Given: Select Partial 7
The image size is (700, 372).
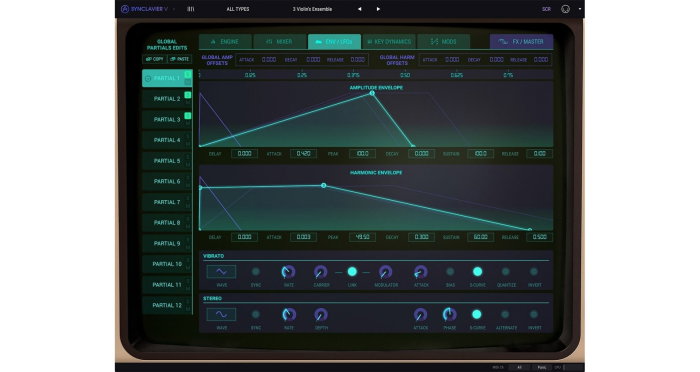Looking at the screenshot, I should click(x=167, y=202).
